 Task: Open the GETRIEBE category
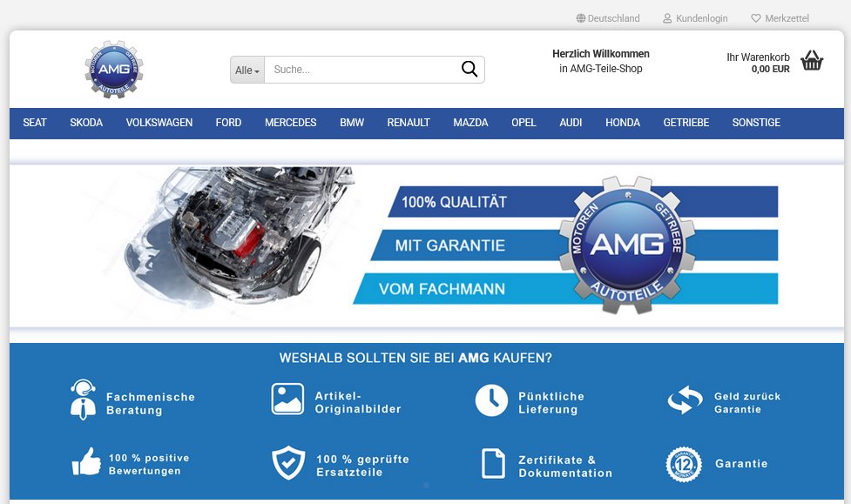[686, 123]
